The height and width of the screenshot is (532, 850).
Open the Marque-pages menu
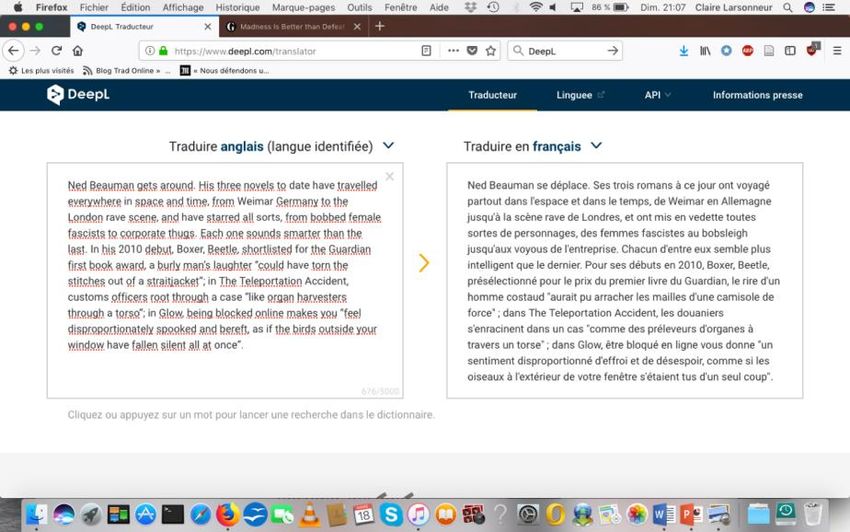pyautogui.click(x=304, y=8)
